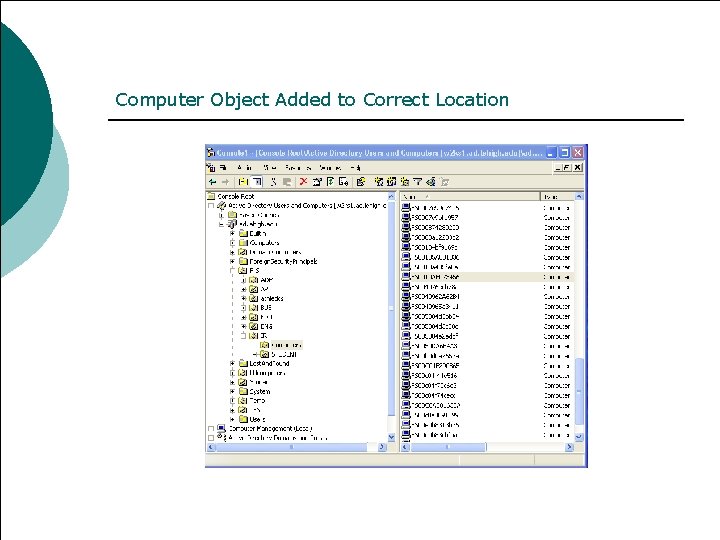Screen dimensions: 720x540
Task: Click the Active Directory Users and Computers snap-in icon
Action: [x=221, y=205]
